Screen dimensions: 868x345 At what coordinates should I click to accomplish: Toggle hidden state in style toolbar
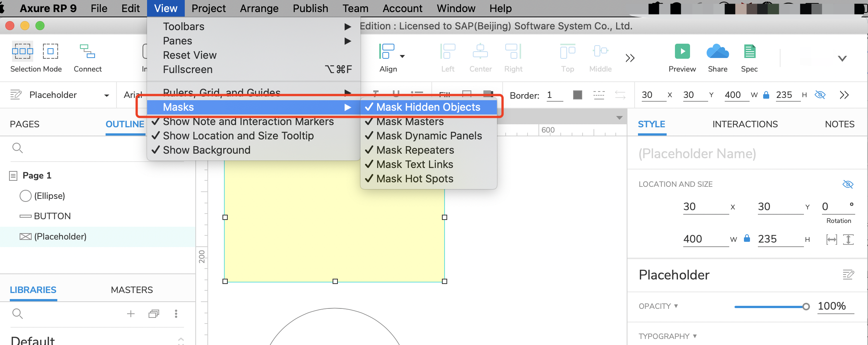pos(820,95)
